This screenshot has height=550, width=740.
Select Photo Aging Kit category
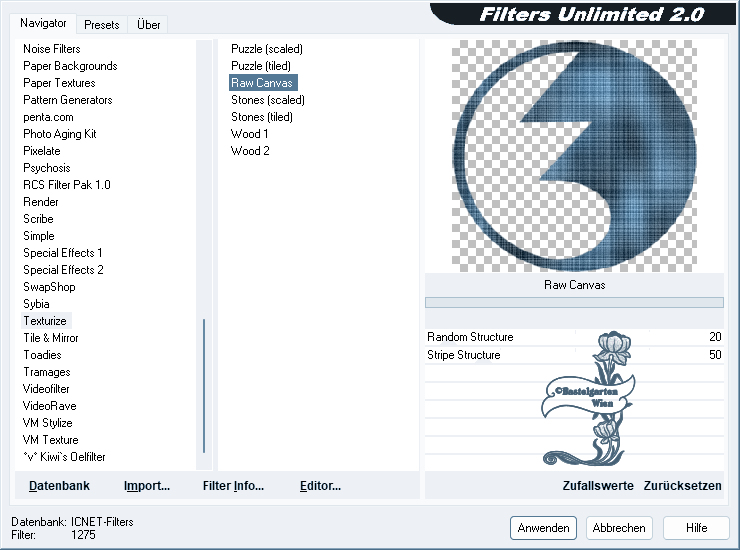(x=59, y=134)
